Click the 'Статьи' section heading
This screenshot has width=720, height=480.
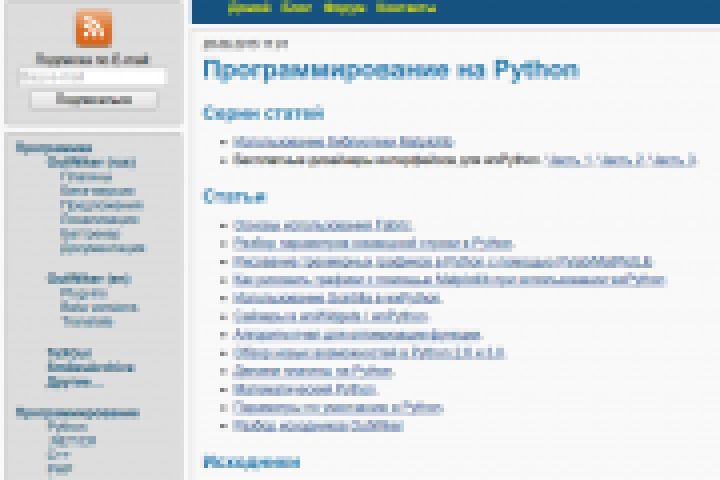point(235,197)
